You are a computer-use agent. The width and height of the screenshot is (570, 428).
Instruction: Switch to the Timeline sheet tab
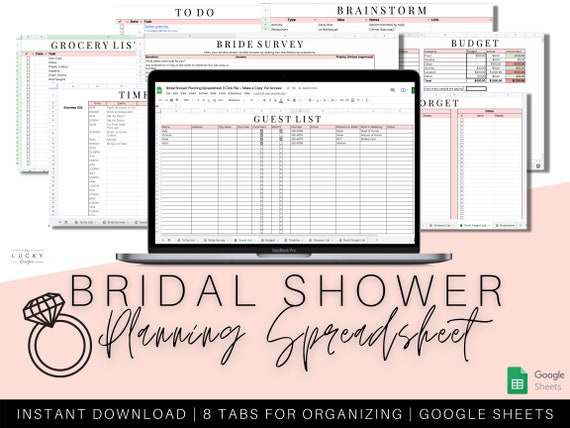click(293, 240)
